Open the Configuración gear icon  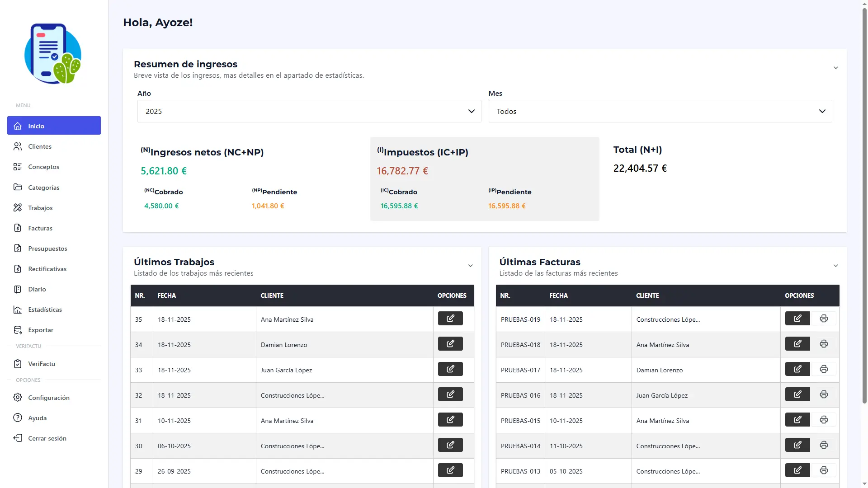tap(17, 398)
